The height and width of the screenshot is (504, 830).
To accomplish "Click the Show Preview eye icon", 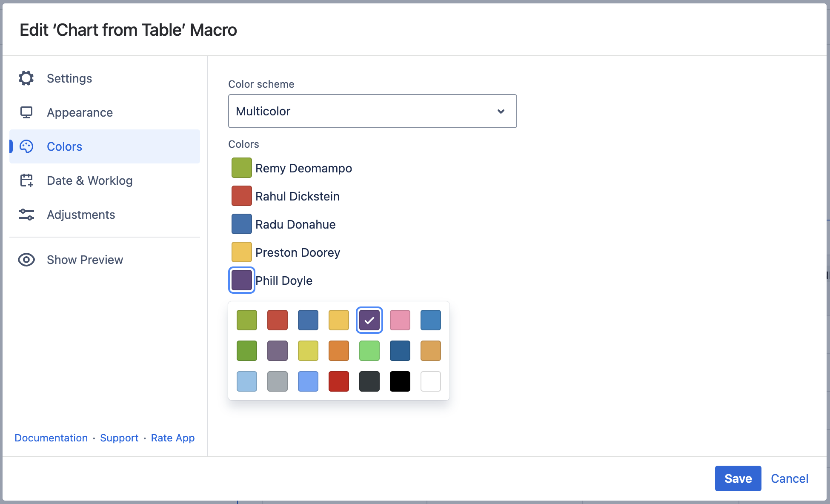I will click(x=26, y=260).
